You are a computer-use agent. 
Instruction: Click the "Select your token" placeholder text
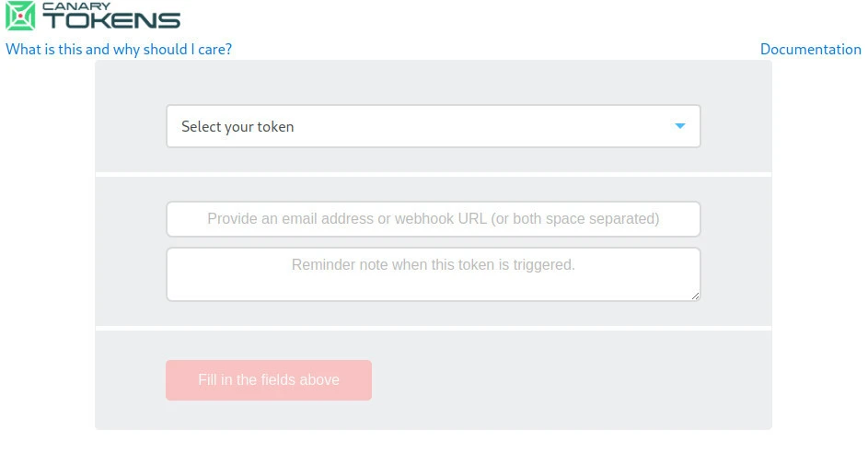click(x=237, y=127)
